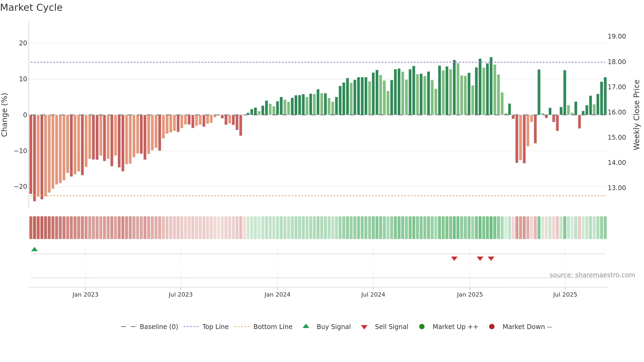Click the 18.00 price axis value
Viewport: 644px width, 362px height.
coord(617,62)
